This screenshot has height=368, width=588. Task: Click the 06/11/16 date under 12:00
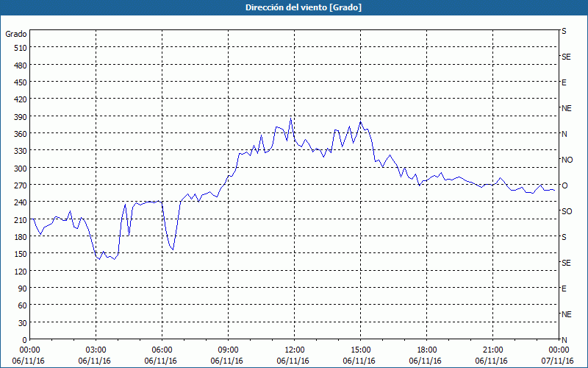(293, 361)
